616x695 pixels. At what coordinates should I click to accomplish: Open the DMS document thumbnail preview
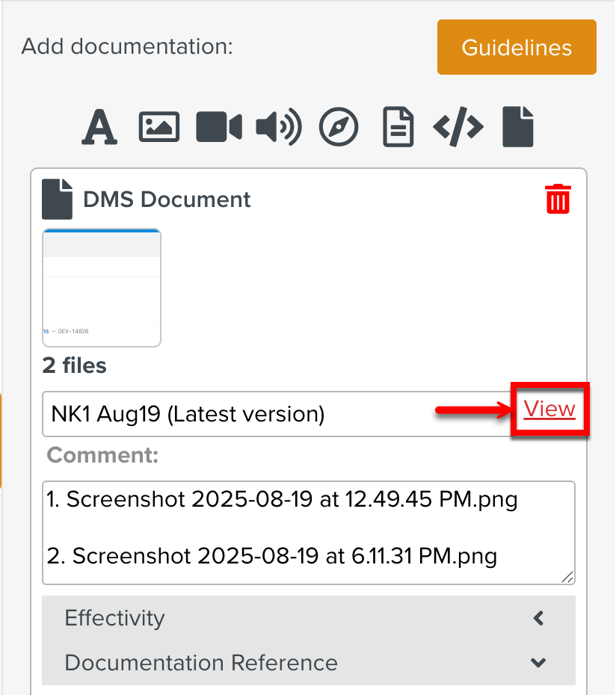[102, 288]
